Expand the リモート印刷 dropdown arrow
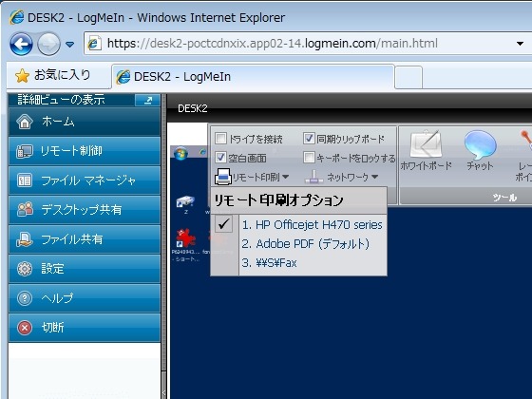The height and width of the screenshot is (399, 532). [285, 177]
